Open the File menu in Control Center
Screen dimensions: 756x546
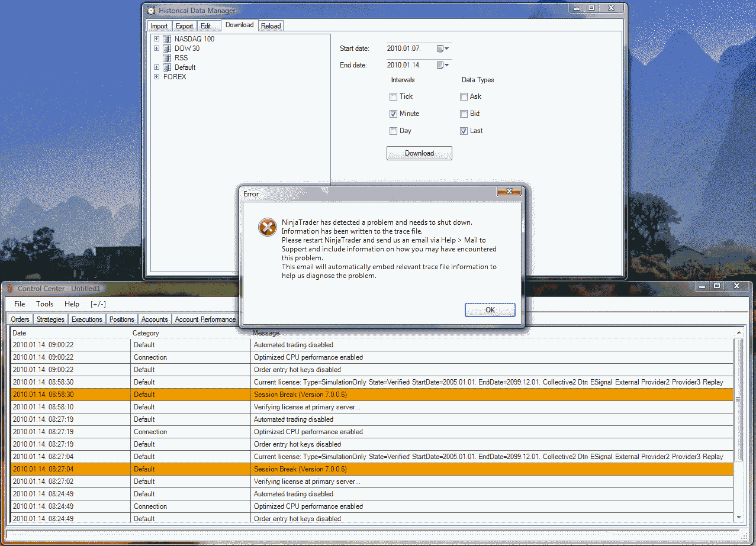pos(20,304)
